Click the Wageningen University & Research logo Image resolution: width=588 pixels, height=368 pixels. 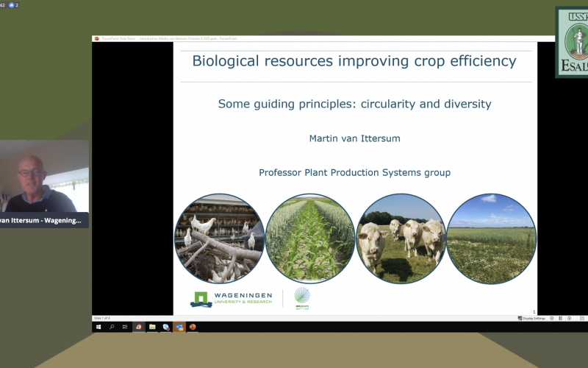click(x=231, y=299)
